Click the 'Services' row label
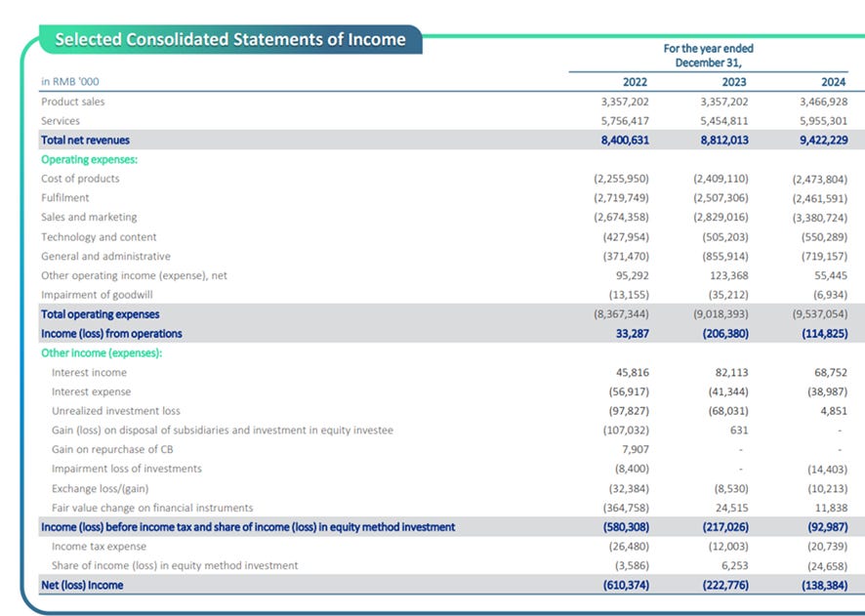The image size is (865, 616). (61, 121)
